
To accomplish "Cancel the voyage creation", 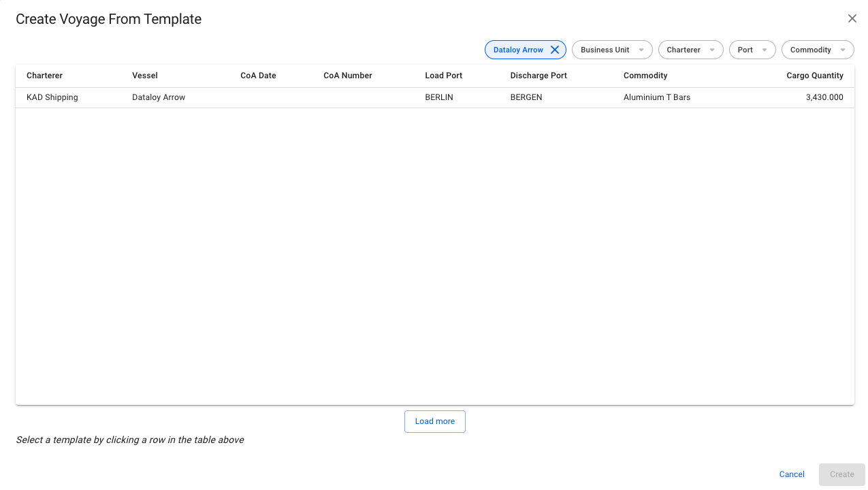I will click(792, 474).
